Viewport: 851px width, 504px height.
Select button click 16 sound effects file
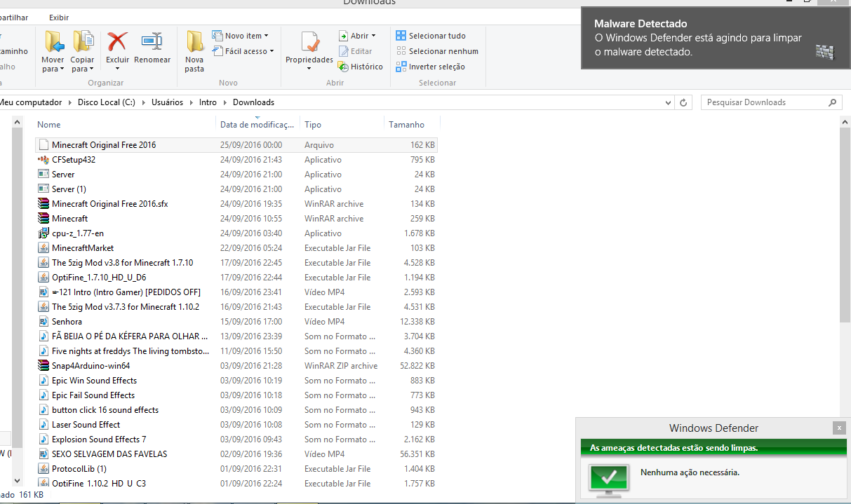(x=236, y=410)
